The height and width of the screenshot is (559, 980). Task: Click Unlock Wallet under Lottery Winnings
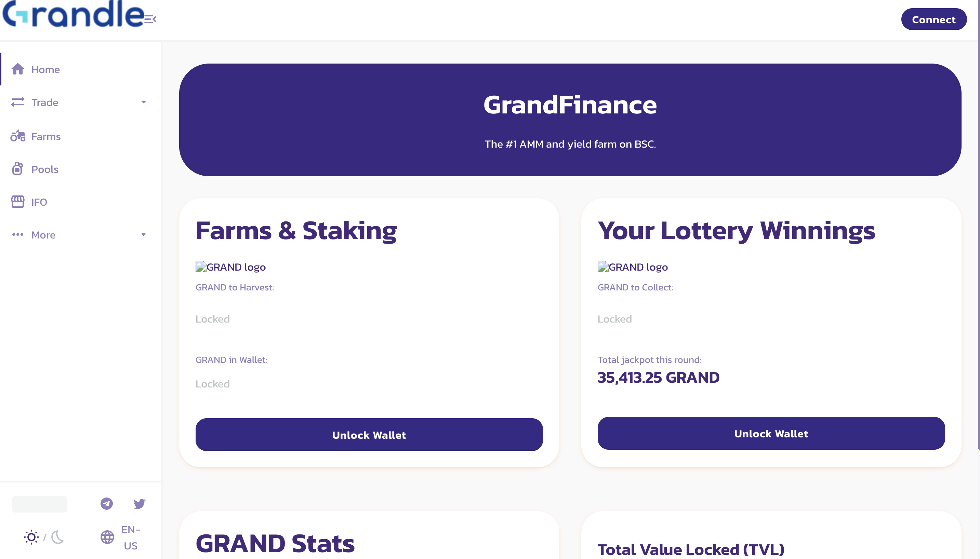[x=771, y=434]
